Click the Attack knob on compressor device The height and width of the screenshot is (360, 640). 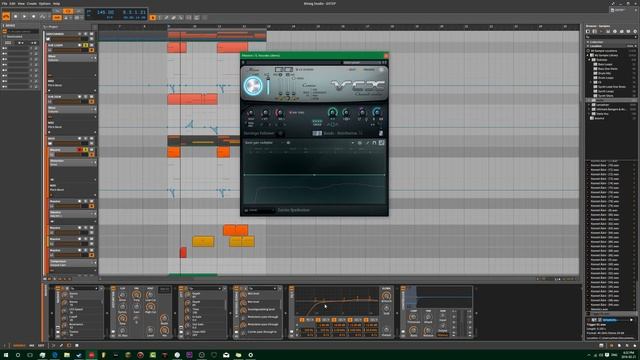[x=428, y=317]
